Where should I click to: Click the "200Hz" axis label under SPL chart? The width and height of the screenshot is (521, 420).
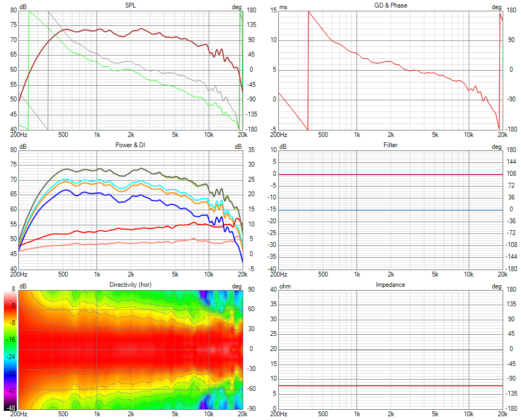tap(18, 135)
